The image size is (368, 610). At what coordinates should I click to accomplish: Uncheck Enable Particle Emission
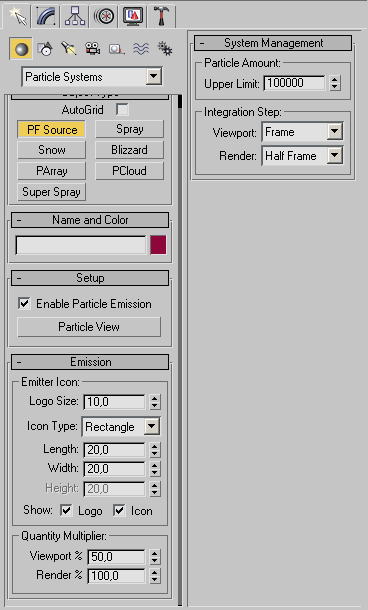[24, 303]
